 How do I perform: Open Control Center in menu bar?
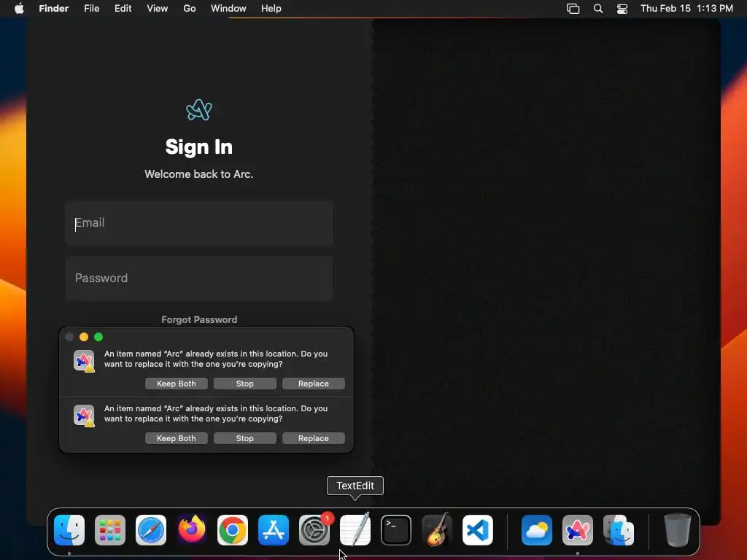click(x=622, y=9)
